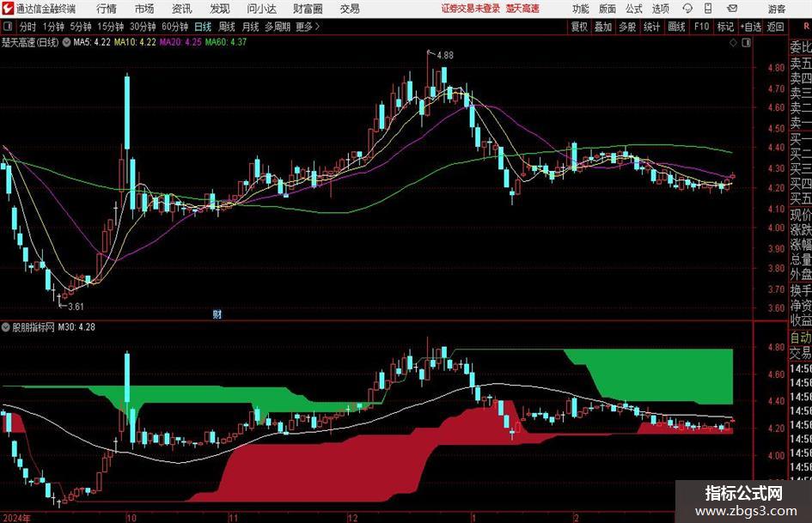Viewport: 812px width, 523px height.
Task: Open the 行情 menu
Action: pos(107,9)
